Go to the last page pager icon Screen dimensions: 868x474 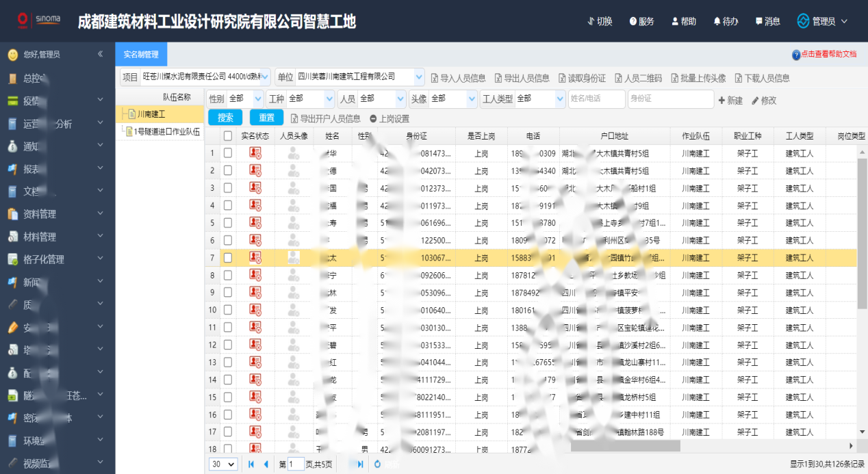click(360, 464)
